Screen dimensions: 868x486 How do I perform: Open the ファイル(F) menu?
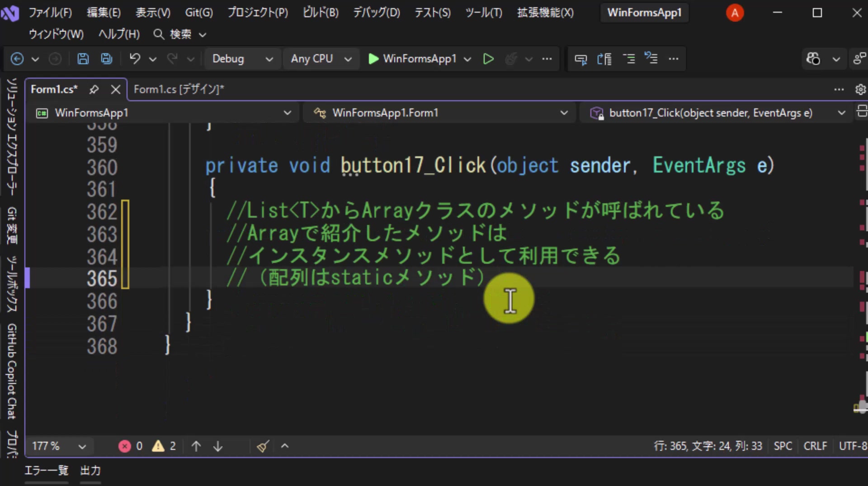(50, 13)
